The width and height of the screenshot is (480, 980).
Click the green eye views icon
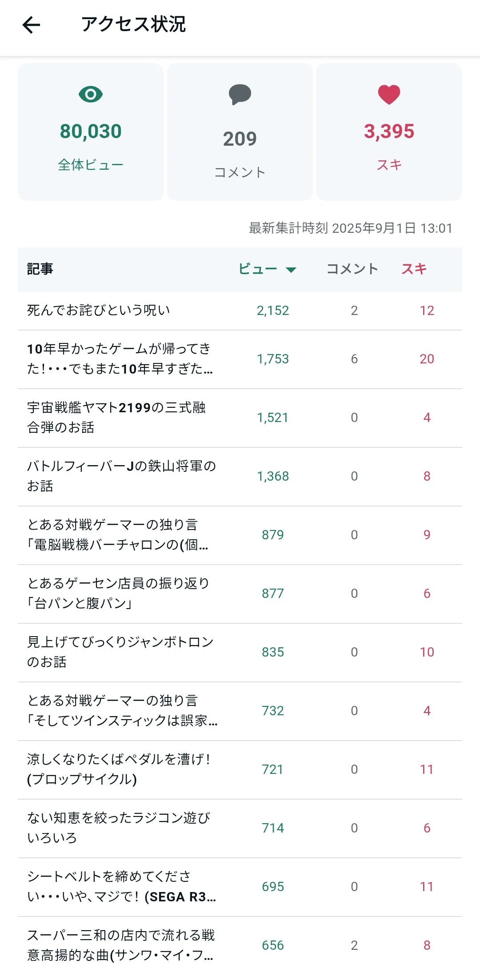point(91,94)
